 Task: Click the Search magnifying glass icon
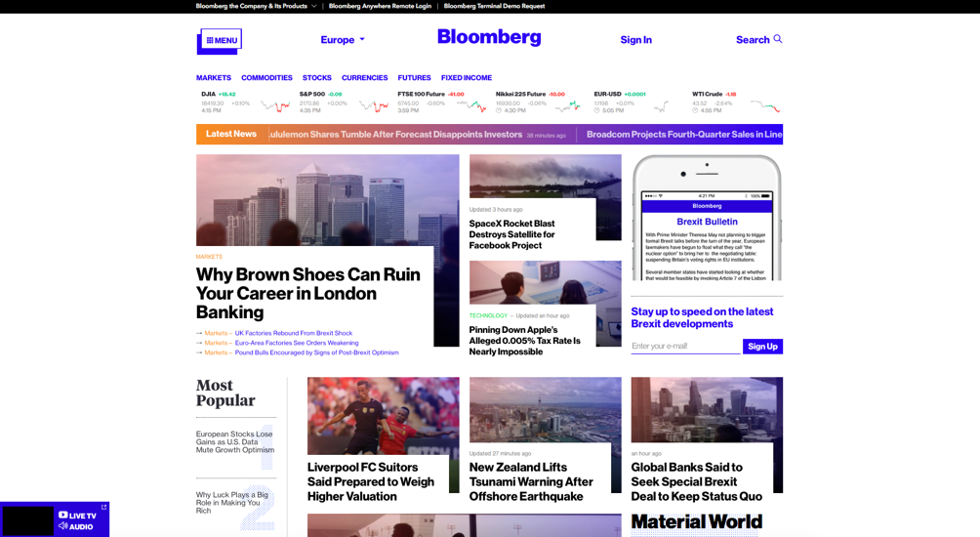pos(777,39)
